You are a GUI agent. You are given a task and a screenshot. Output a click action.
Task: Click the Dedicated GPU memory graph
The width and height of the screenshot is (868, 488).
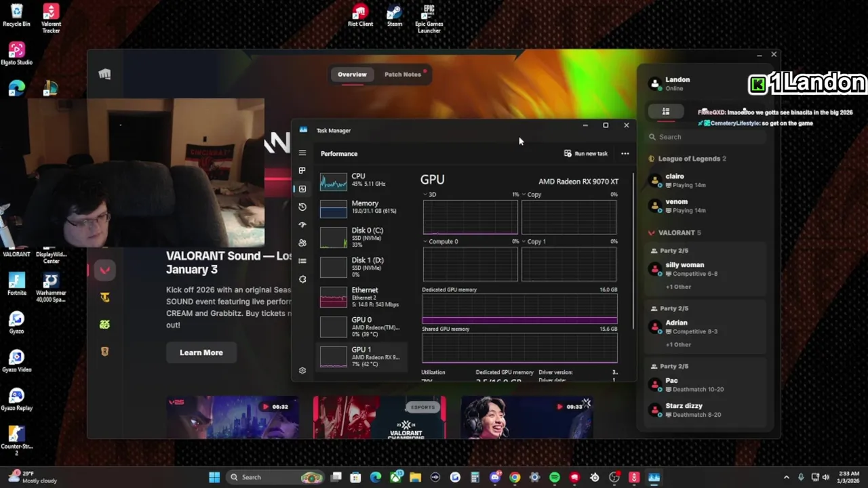point(519,309)
